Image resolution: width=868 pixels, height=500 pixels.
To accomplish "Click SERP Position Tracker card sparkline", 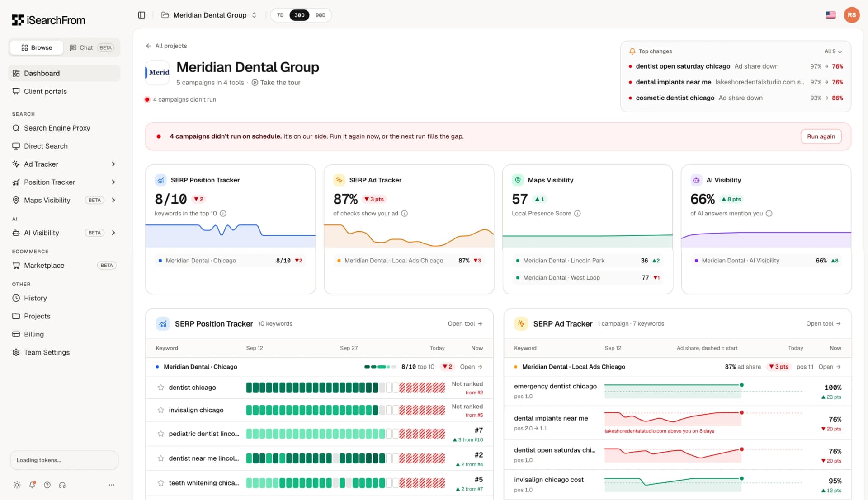I will click(x=231, y=235).
